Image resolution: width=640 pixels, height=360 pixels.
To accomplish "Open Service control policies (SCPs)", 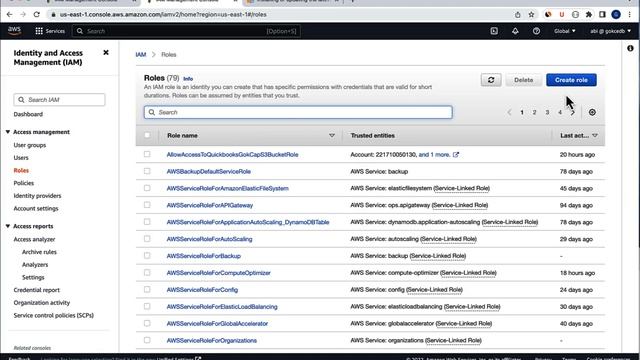I will (x=53, y=315).
